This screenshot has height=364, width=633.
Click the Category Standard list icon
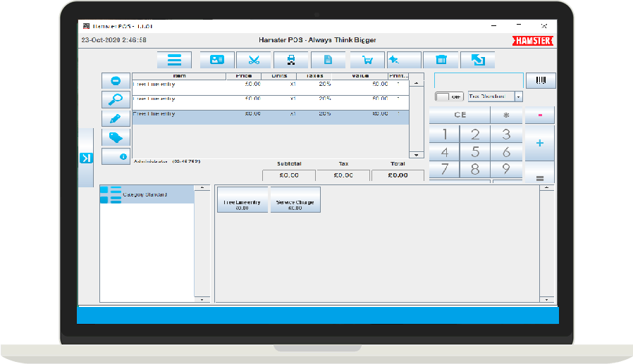pyautogui.click(x=111, y=195)
